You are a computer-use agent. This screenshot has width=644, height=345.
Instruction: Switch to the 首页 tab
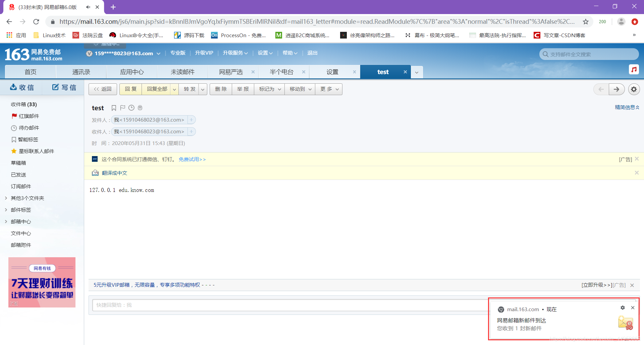pos(31,72)
